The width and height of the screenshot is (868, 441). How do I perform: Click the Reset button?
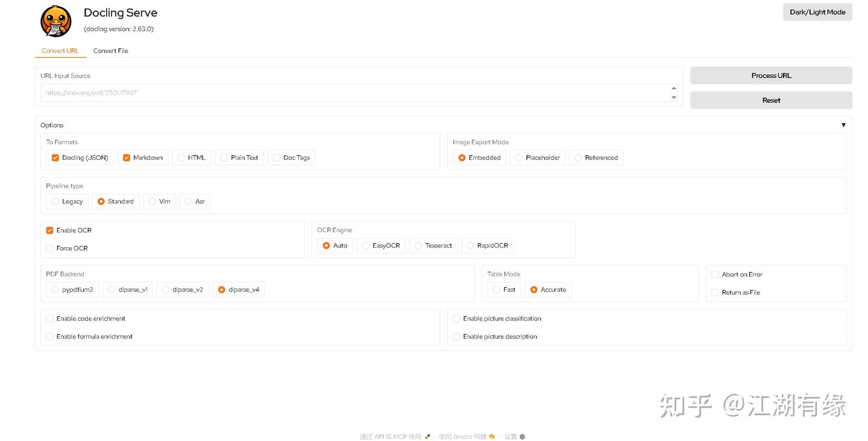tap(771, 100)
